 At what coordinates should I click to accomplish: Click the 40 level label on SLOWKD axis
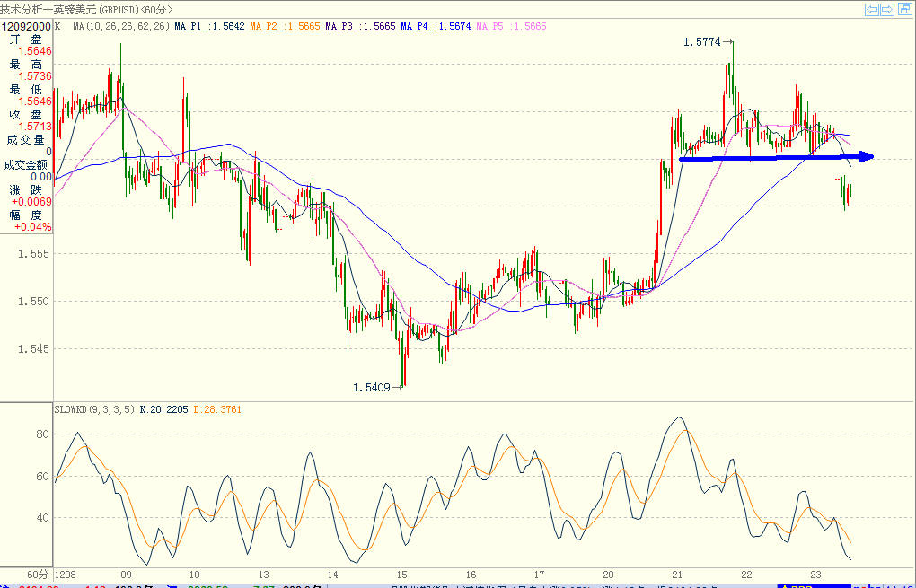(x=42, y=518)
